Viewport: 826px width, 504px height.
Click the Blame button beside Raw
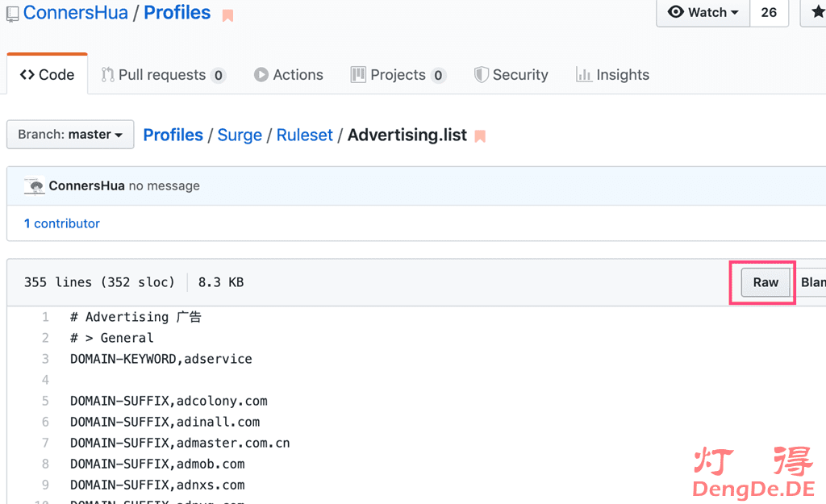[x=811, y=282]
